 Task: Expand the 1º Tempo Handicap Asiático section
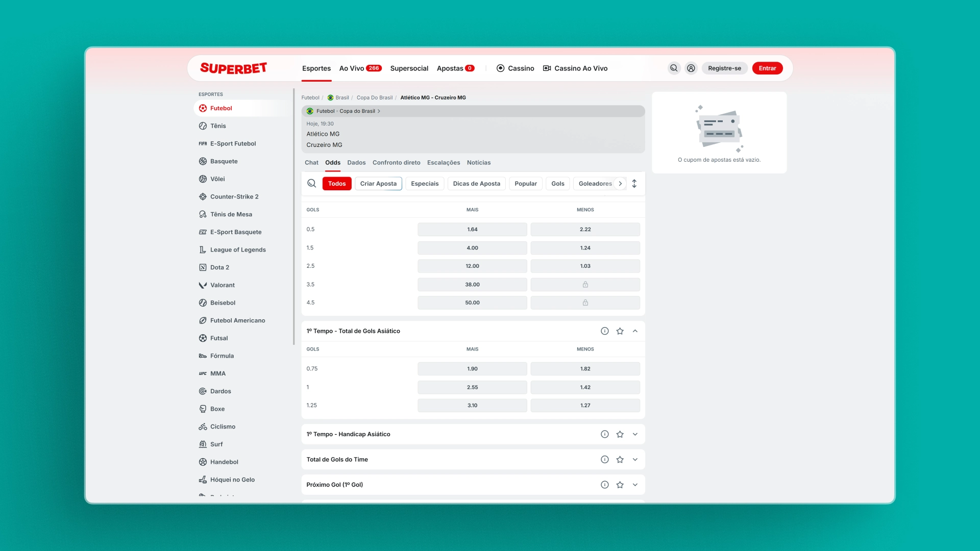(x=635, y=434)
